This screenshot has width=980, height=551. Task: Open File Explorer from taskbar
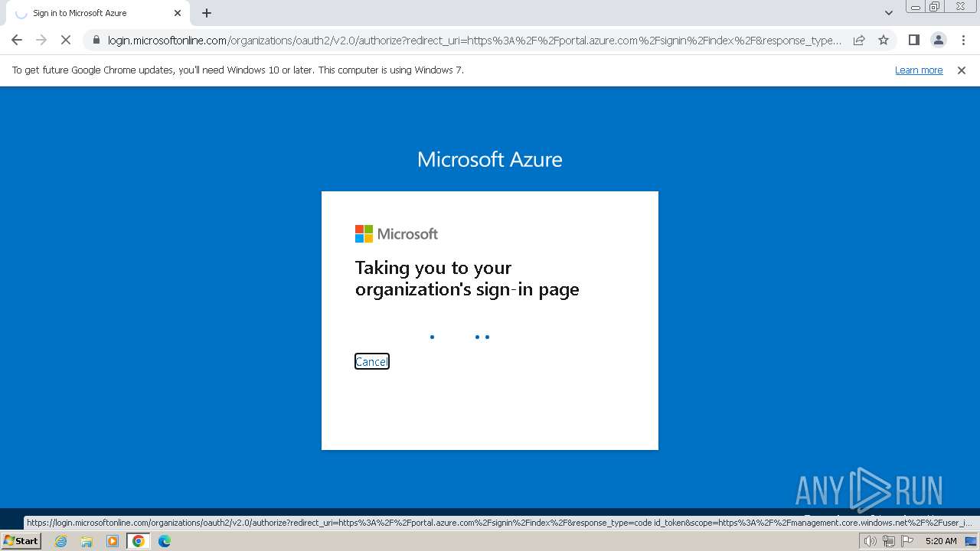point(87,541)
